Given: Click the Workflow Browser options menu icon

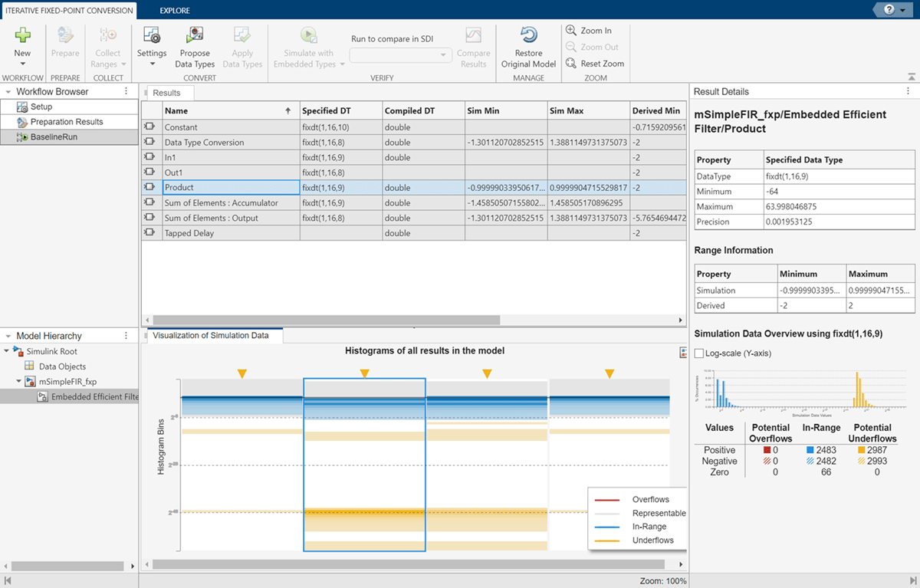Looking at the screenshot, I should (127, 91).
